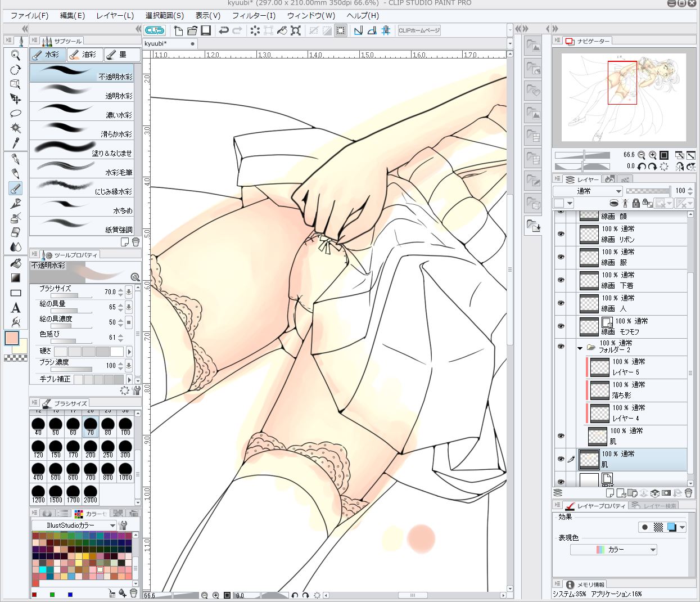Toggle border effect circle in Layer Property

point(645,527)
